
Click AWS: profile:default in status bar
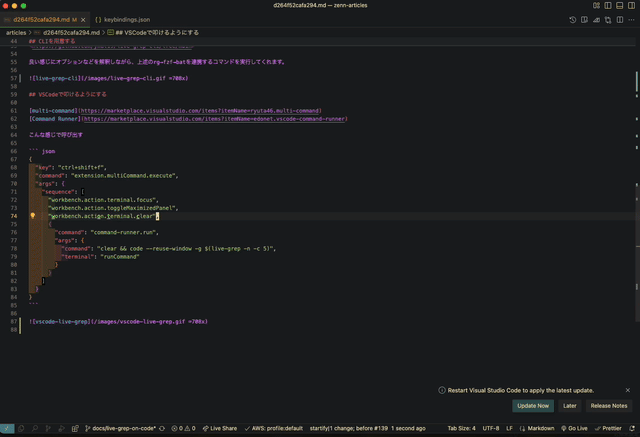point(273,428)
